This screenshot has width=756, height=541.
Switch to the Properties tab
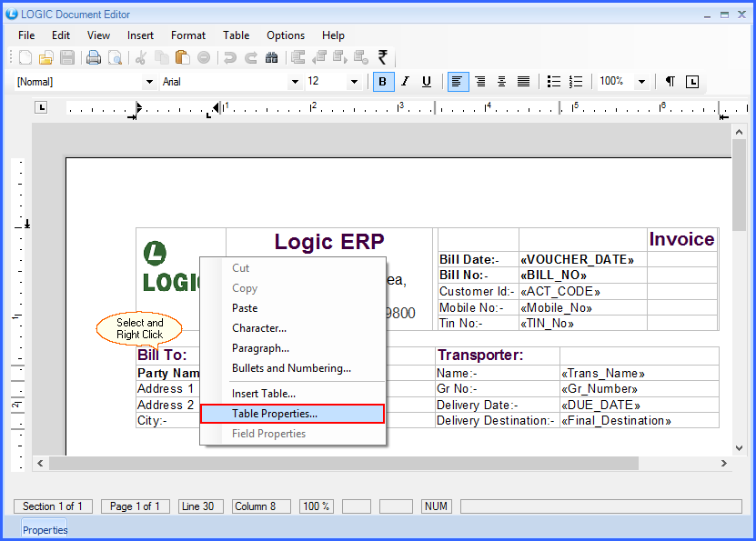click(45, 530)
